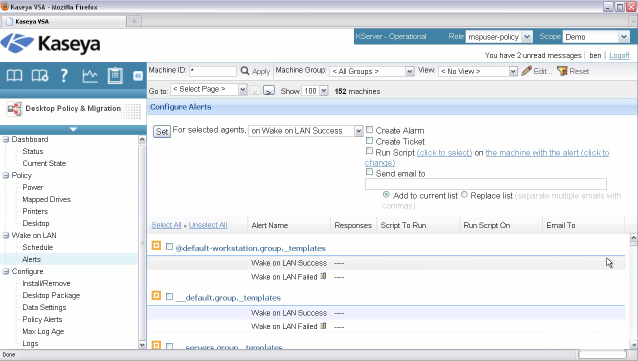Open the Show 100 rows dropdown
This screenshot has height=361, width=638.
point(315,91)
